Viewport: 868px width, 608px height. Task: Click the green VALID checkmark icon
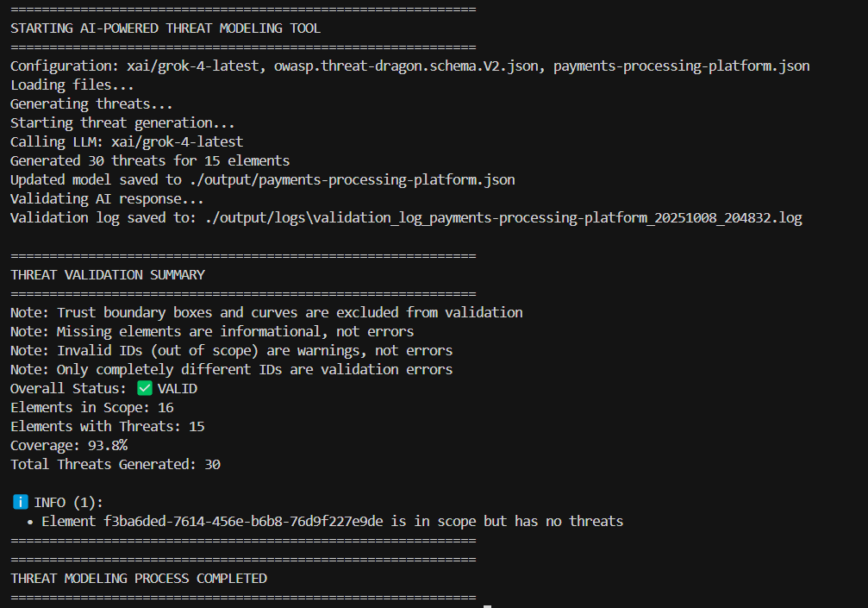pos(145,388)
